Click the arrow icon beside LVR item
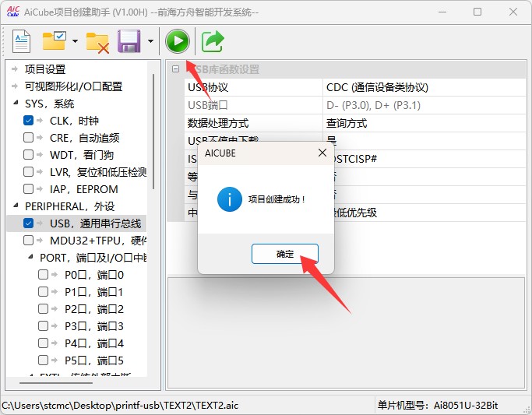Viewport: 532px width, 415px height. 40,171
